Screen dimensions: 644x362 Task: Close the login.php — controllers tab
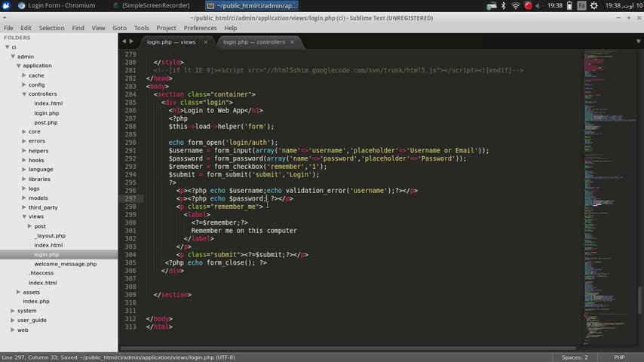tap(292, 42)
